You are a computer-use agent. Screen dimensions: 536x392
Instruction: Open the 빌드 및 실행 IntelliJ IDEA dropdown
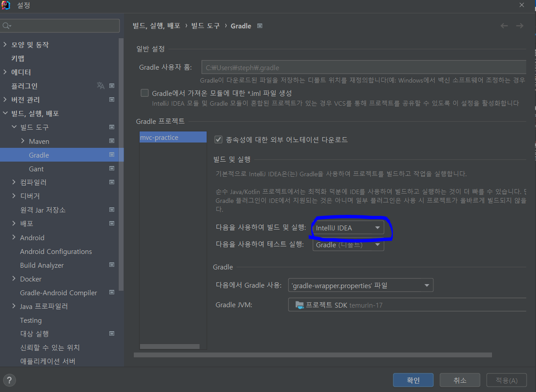(348, 228)
